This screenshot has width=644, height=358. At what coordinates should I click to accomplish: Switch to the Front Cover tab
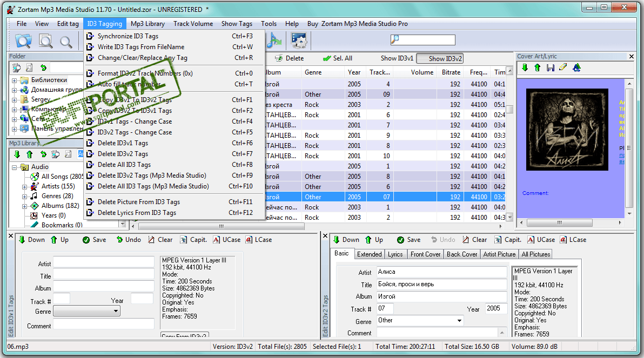[426, 254]
